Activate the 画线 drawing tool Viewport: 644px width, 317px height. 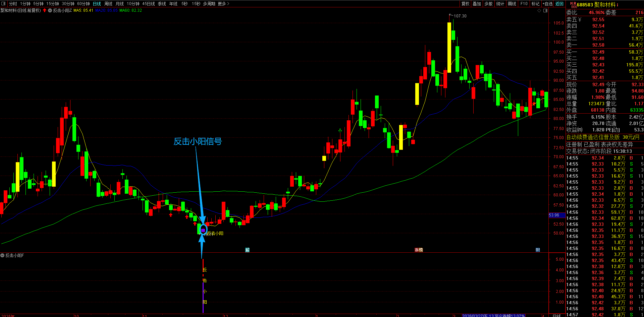pyautogui.click(x=512, y=4)
